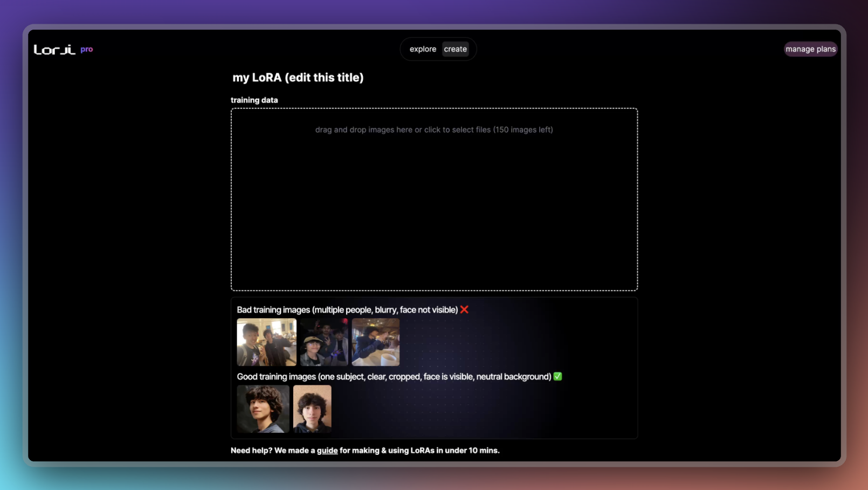Open the first bad training example thumbnail
This screenshot has width=868, height=490.
pyautogui.click(x=266, y=342)
